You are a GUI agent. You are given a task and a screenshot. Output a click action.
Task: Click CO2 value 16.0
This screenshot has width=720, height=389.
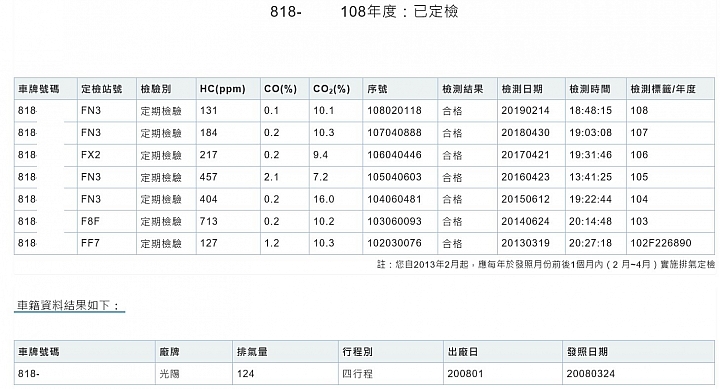tap(324, 199)
